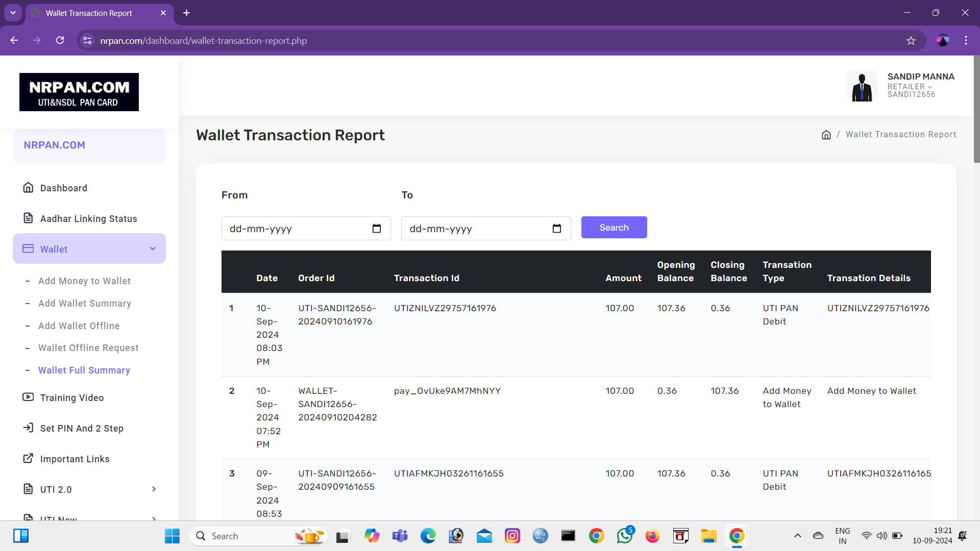
Task: Bookmark this page with the star icon
Action: 911,41
